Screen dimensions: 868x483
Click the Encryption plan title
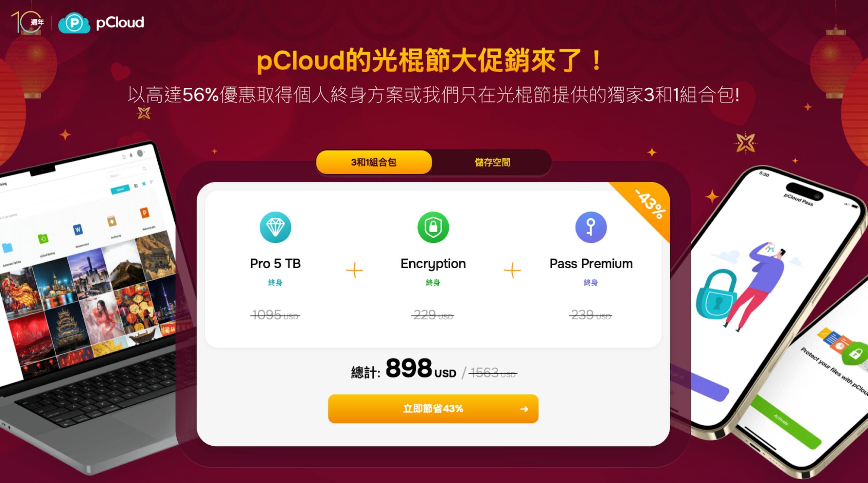(433, 264)
